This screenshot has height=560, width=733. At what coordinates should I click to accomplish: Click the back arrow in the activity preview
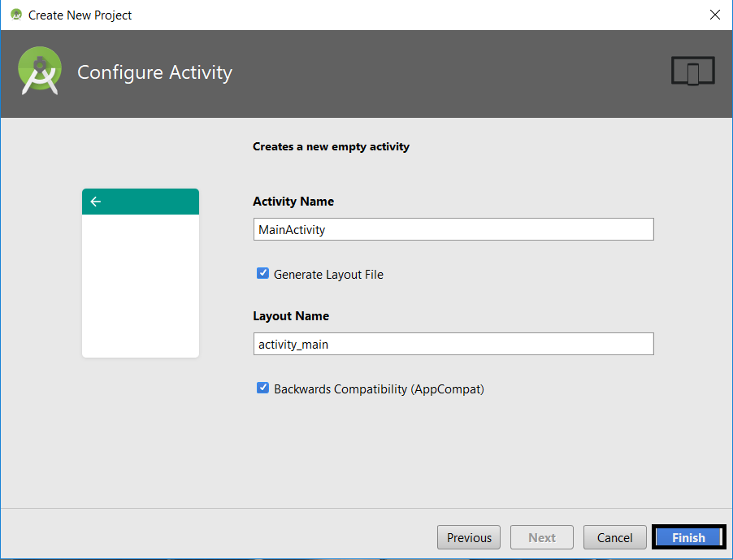tap(96, 201)
